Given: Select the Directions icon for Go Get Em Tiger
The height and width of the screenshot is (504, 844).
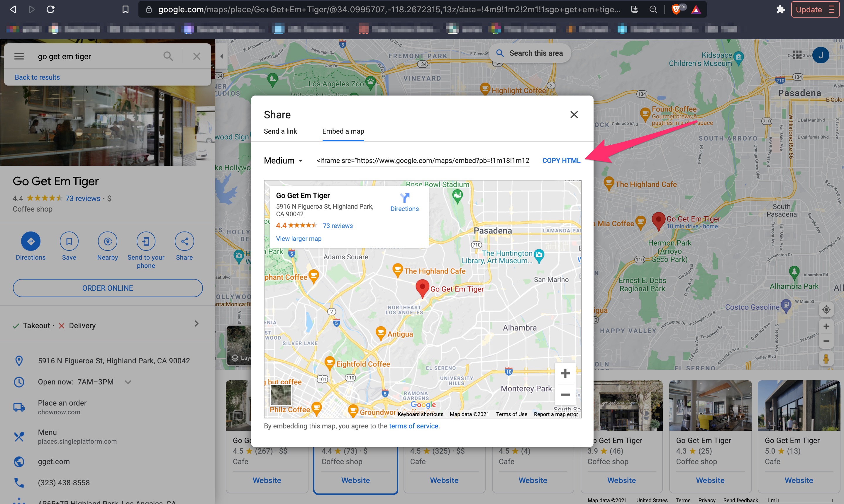Looking at the screenshot, I should click(x=30, y=241).
